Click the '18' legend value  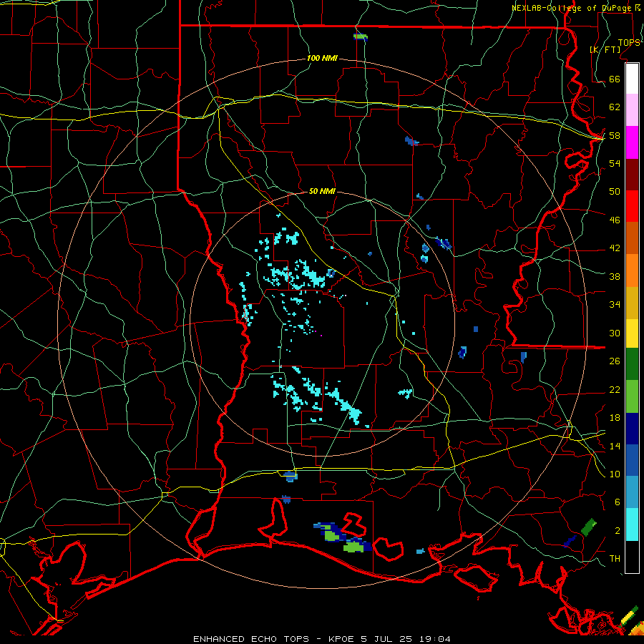coord(615,418)
